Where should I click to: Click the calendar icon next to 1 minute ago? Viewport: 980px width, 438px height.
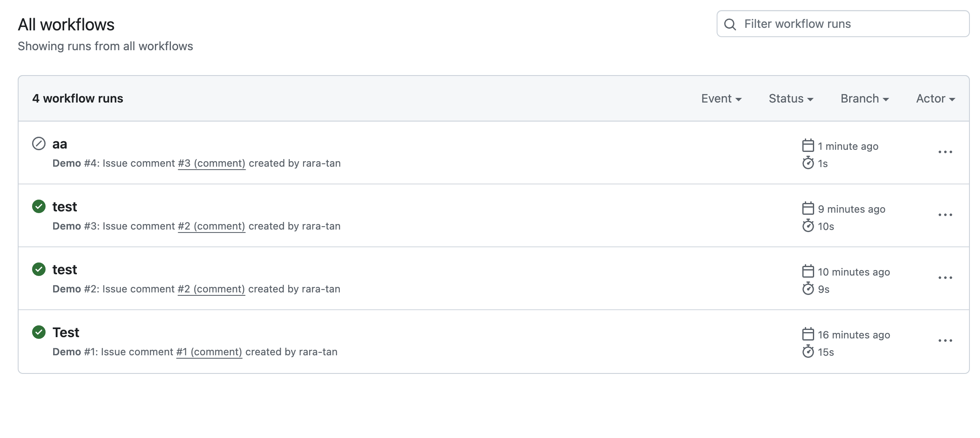(x=808, y=146)
